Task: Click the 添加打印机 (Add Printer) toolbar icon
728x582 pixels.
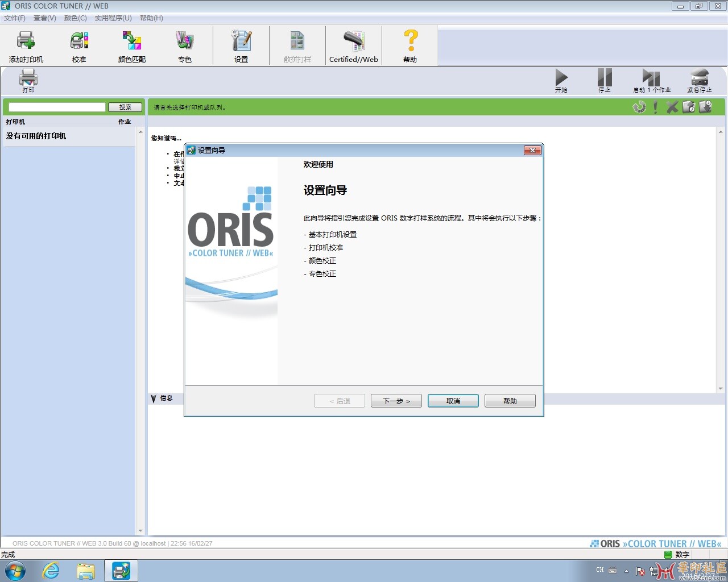Action: (x=26, y=46)
